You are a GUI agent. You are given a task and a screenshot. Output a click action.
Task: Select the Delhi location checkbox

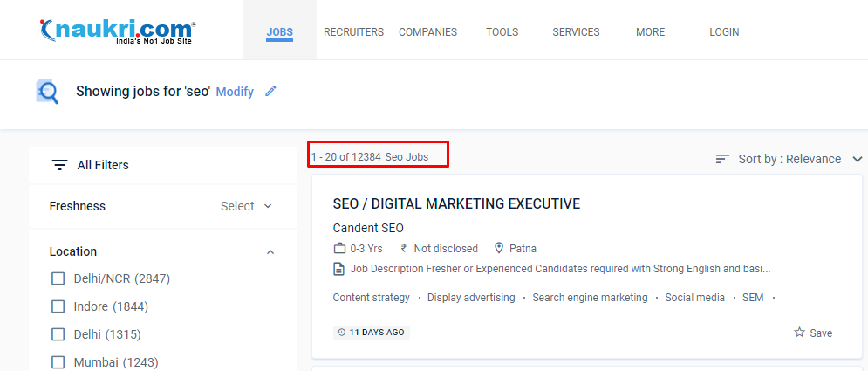58,334
